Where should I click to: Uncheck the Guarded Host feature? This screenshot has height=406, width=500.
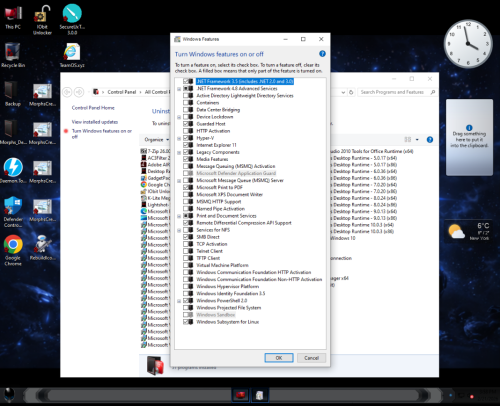[x=186, y=124]
